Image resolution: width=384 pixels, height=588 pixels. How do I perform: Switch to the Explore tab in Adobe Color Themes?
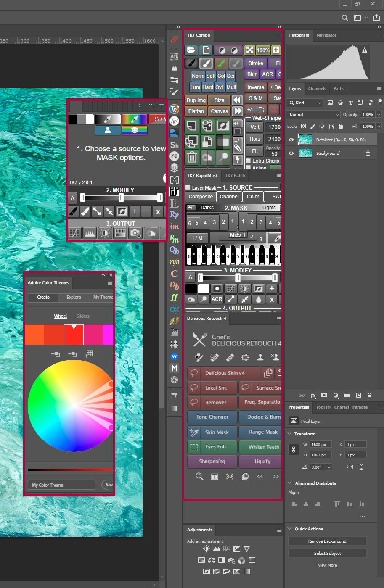click(x=74, y=297)
